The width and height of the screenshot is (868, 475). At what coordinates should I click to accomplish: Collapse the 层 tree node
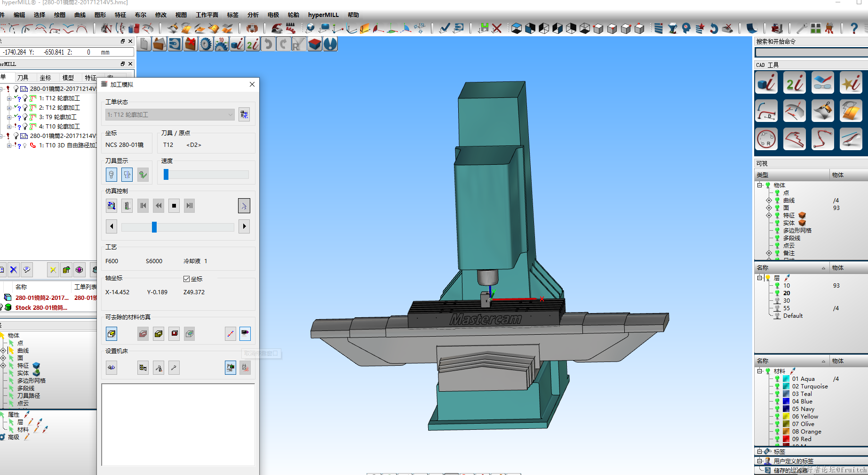[x=759, y=278]
